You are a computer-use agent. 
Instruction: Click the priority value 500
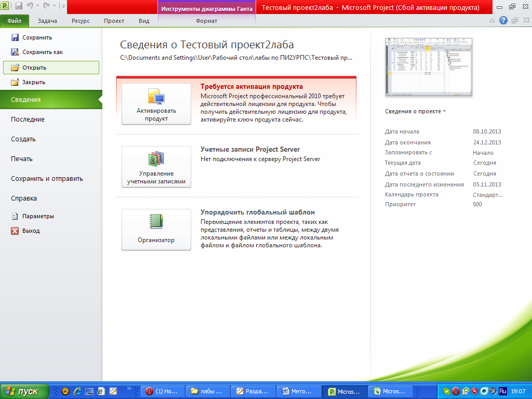(x=477, y=204)
